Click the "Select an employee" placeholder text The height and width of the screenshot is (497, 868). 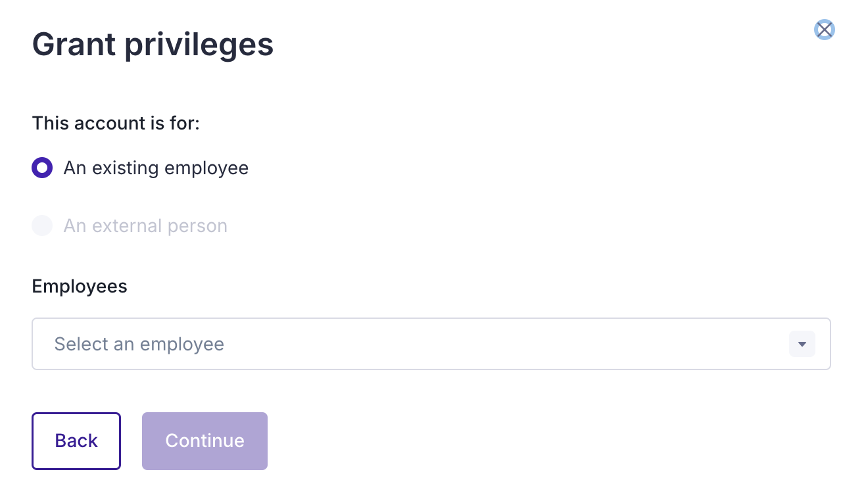139,344
